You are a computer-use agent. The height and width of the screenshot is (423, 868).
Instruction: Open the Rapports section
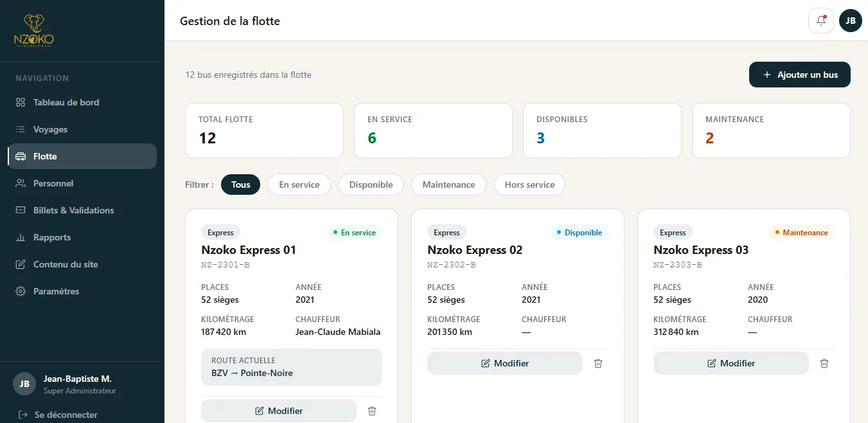point(82,237)
